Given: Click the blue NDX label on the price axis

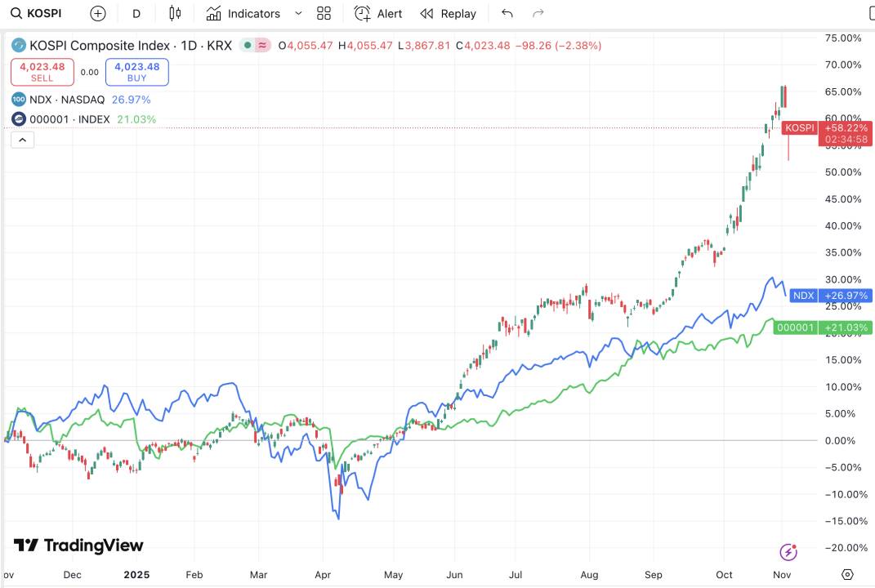Looking at the screenshot, I should [804, 295].
